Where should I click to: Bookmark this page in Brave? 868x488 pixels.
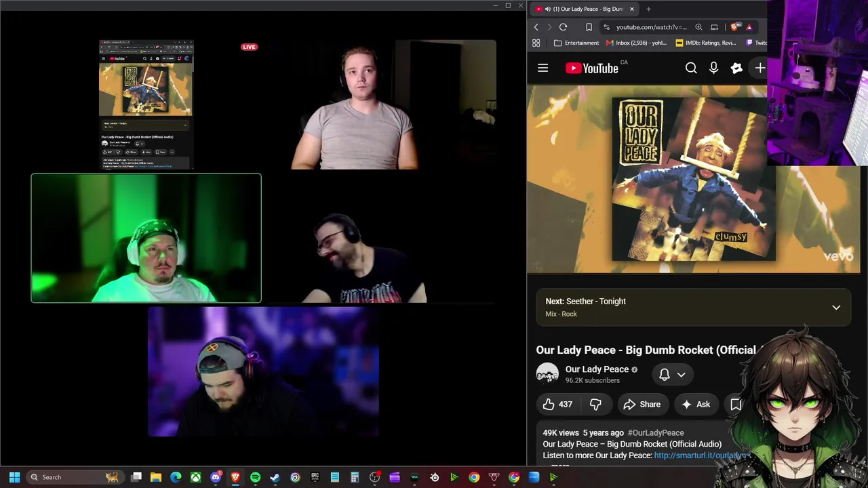click(x=589, y=27)
